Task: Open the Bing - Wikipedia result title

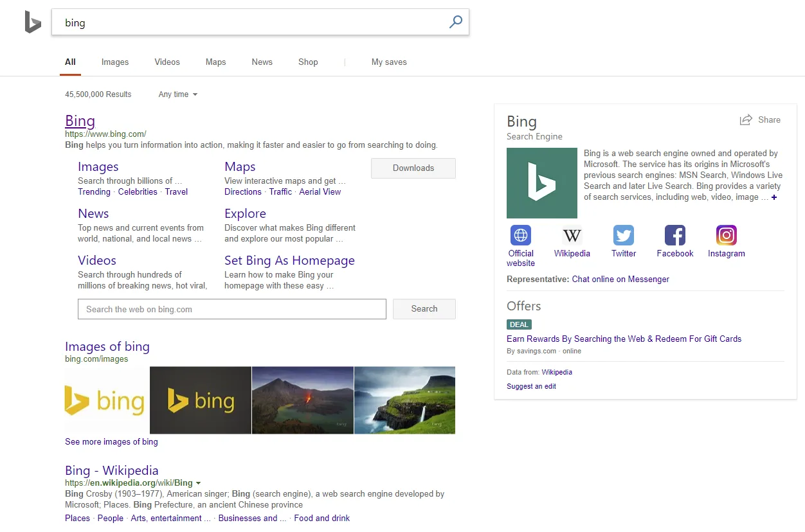Action: [112, 471]
